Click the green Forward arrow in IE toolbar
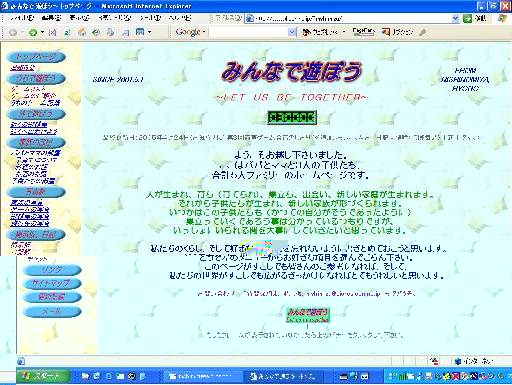This screenshot has height=385, width=512. (33, 32)
